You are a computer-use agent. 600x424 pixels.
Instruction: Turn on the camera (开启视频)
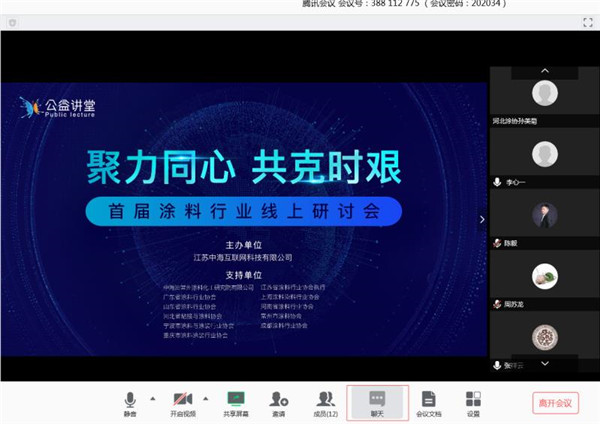click(x=182, y=403)
